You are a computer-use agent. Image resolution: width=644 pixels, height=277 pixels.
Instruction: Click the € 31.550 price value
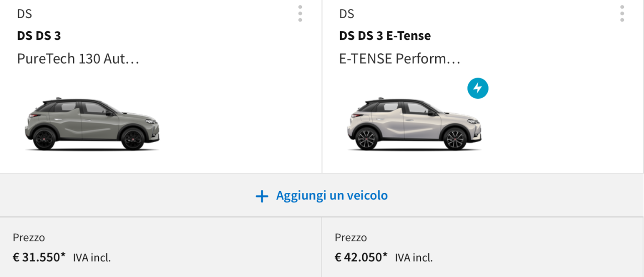point(36,257)
